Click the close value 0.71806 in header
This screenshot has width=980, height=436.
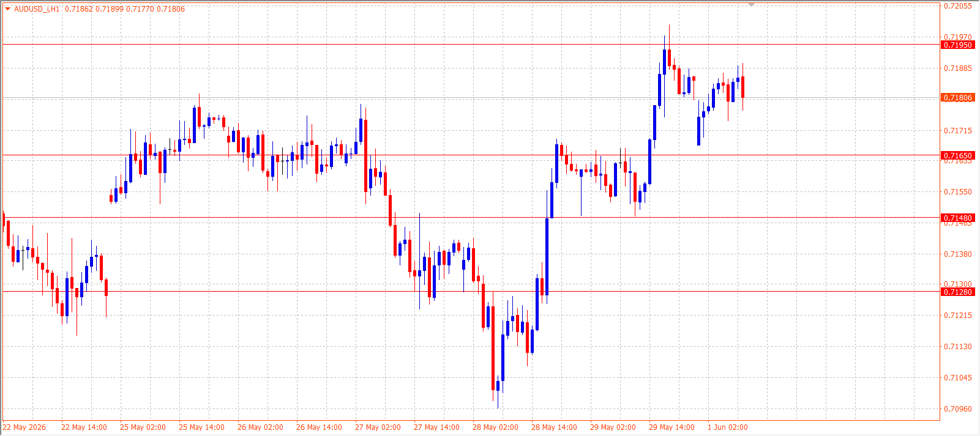171,9
